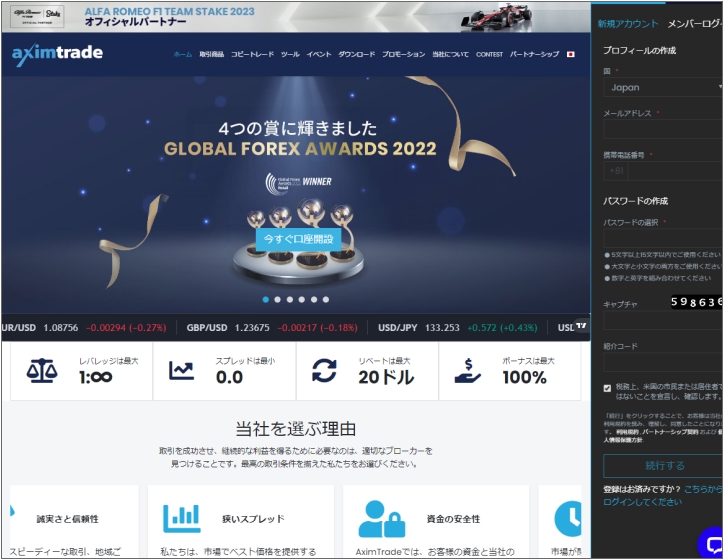Click the 誠実さと信頼性 card heading
This screenshot has width=723, height=559.
[67, 519]
